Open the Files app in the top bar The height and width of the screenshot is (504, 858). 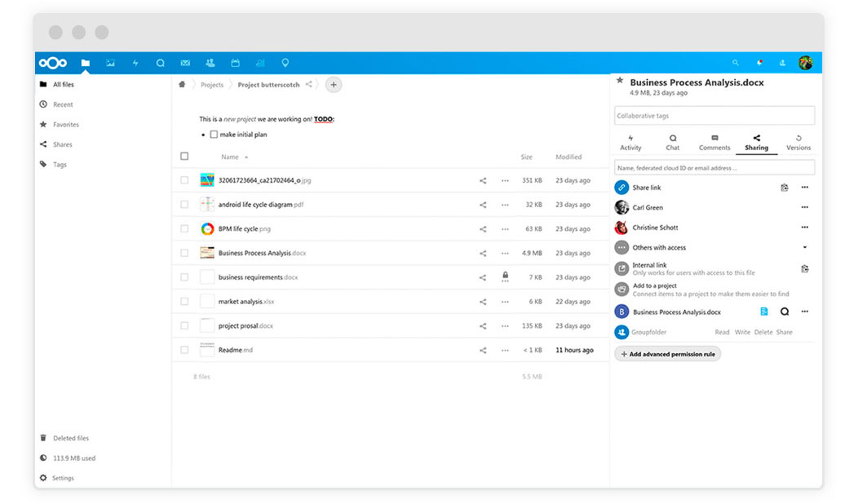pyautogui.click(x=86, y=63)
